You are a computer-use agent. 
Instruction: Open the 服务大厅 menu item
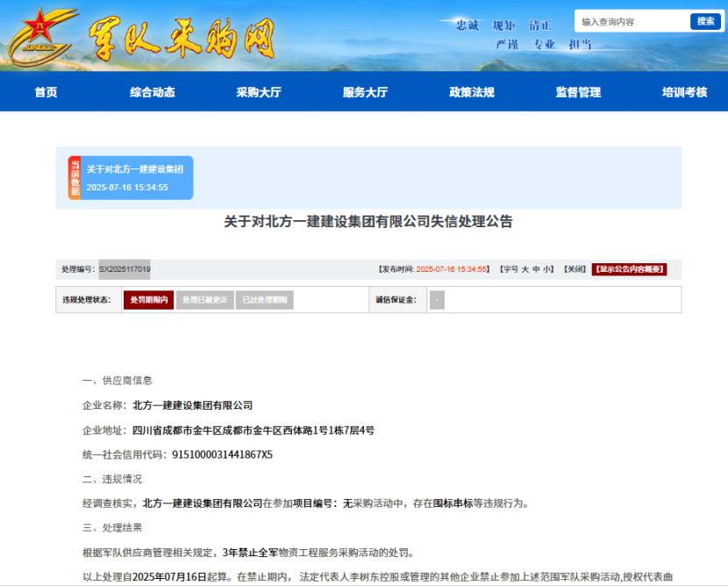click(366, 92)
